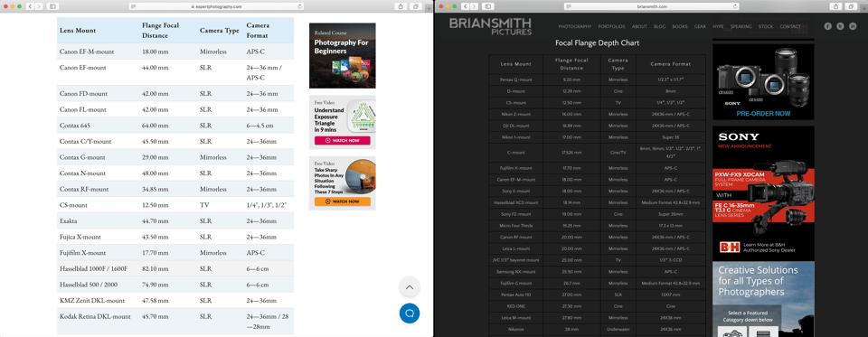Show Reader view in the briansmith.com address bar
This screenshot has height=337, width=868.
[569, 6]
